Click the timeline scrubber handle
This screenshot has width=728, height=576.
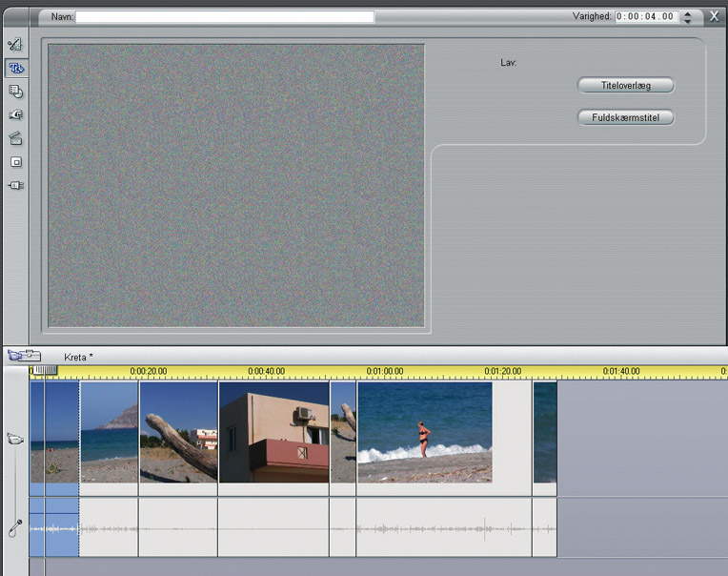[44, 370]
